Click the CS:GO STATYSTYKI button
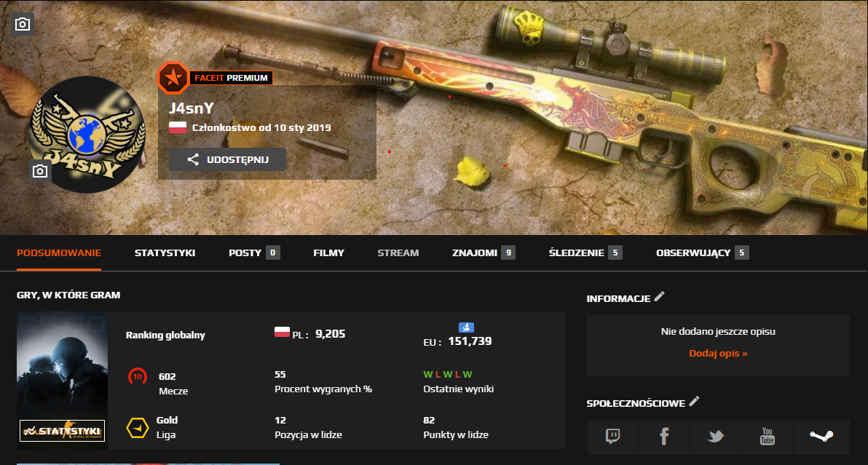The width and height of the screenshot is (868, 465). click(62, 431)
